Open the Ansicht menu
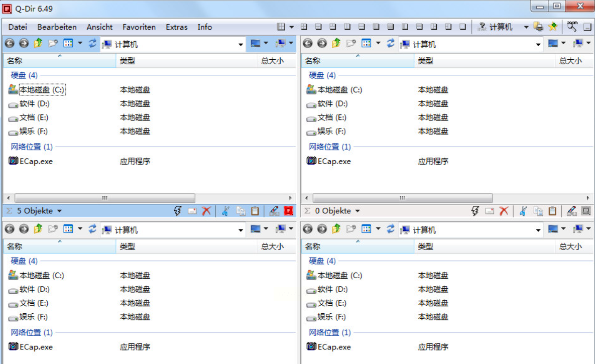This screenshot has width=595, height=364. coord(99,27)
